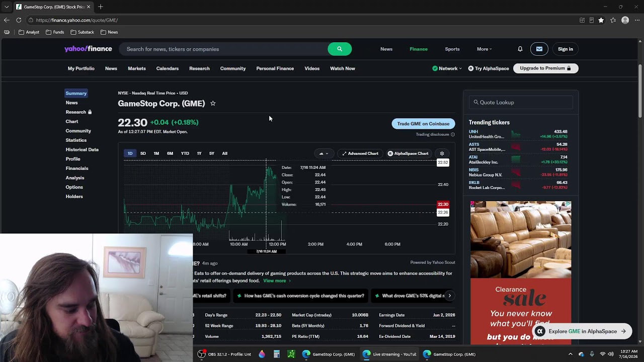Open trading disclosure info icon
Screen dimensions: 644x362
click(x=453, y=134)
